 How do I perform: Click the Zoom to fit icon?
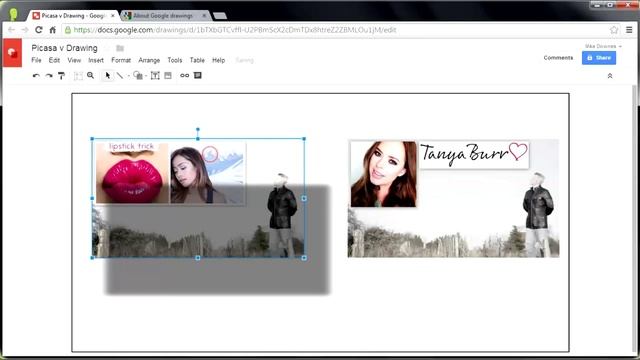(x=78, y=76)
